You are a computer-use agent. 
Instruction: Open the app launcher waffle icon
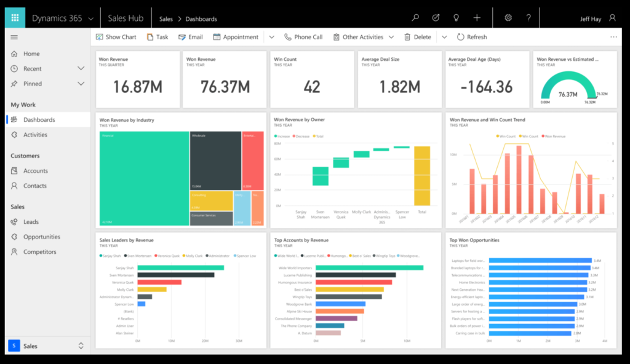[x=15, y=18]
